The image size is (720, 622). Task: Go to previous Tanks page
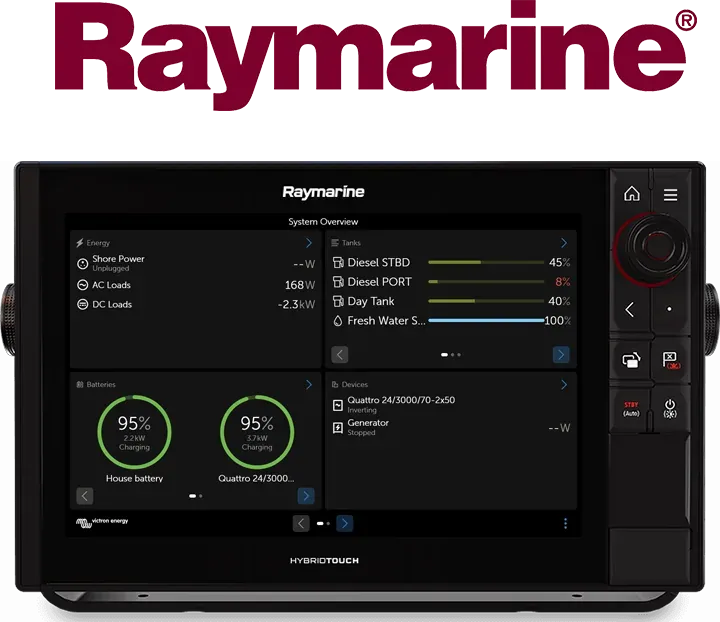[340, 355]
